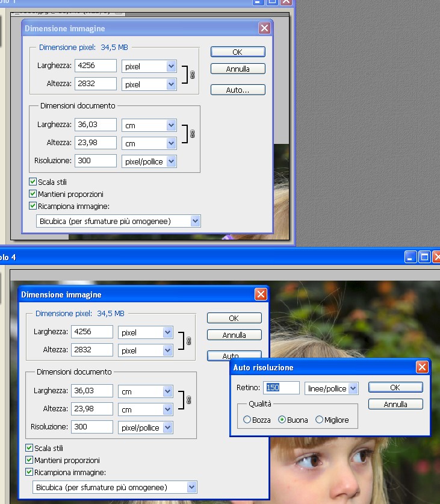Select the Bozza quality option
This screenshot has width=440, height=504.
247,420
